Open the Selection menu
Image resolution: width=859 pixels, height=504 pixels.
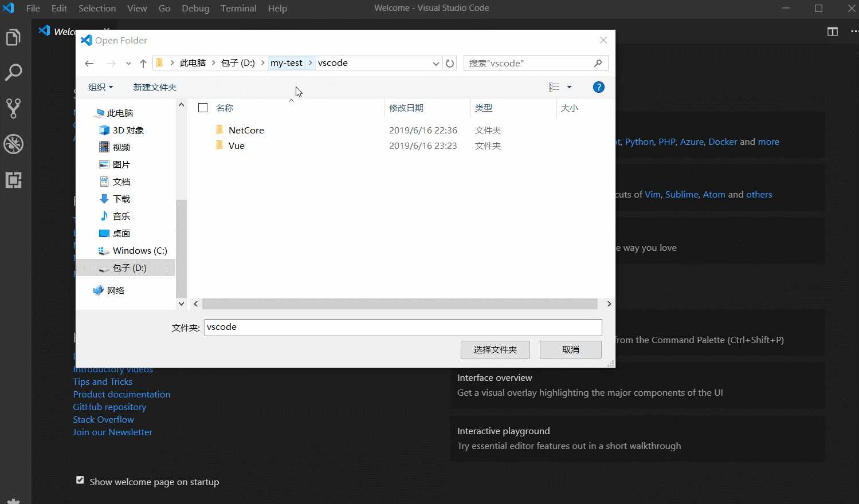[97, 8]
